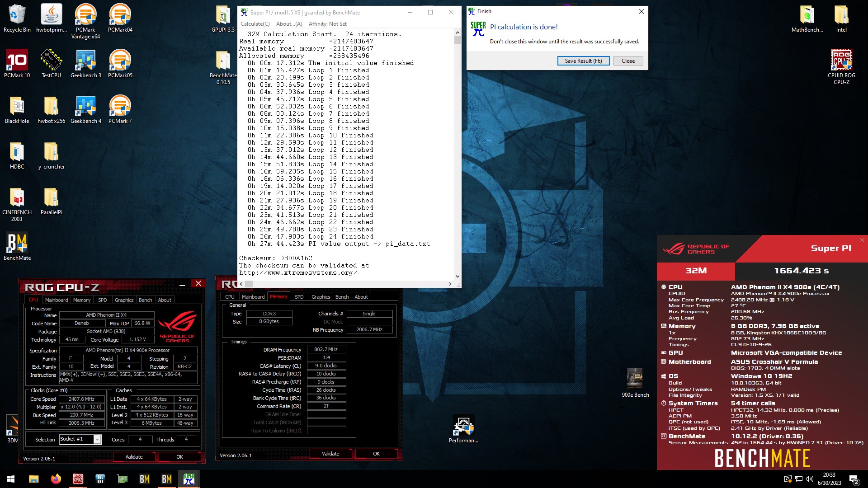
Task: Launch BenchMate desktop shortcut
Action: [17, 246]
